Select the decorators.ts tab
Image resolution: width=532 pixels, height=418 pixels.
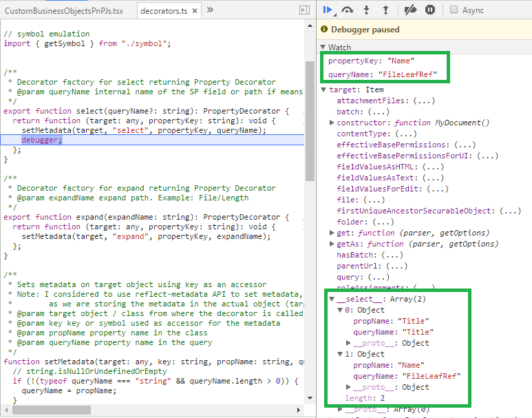(x=164, y=11)
